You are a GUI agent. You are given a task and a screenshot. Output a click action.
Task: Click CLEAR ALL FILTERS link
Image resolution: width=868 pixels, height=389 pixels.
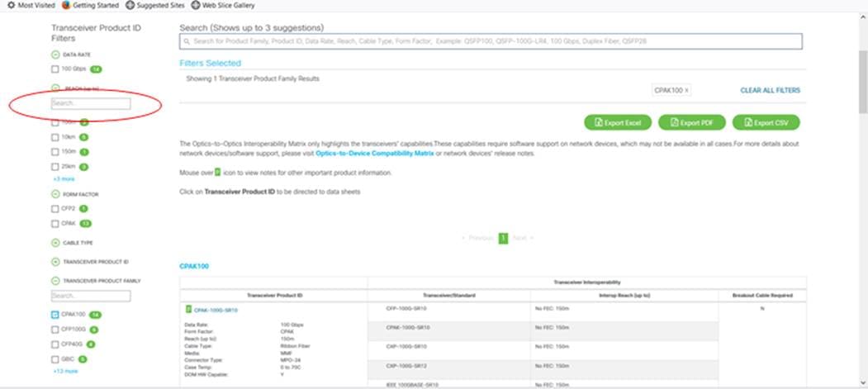770,90
